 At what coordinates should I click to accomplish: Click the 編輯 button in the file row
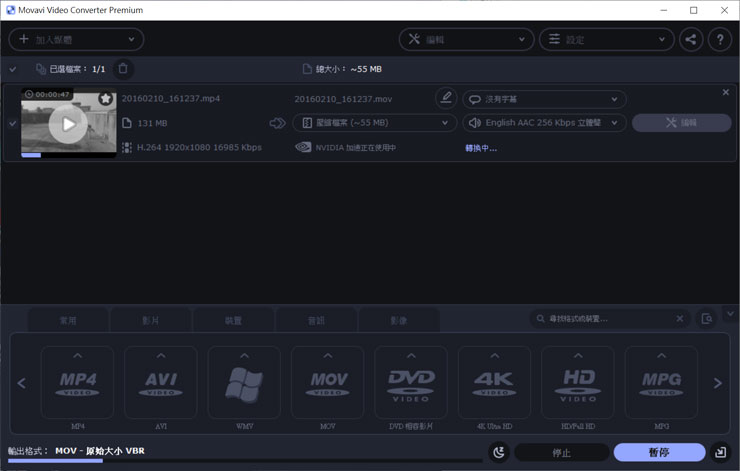tap(681, 123)
